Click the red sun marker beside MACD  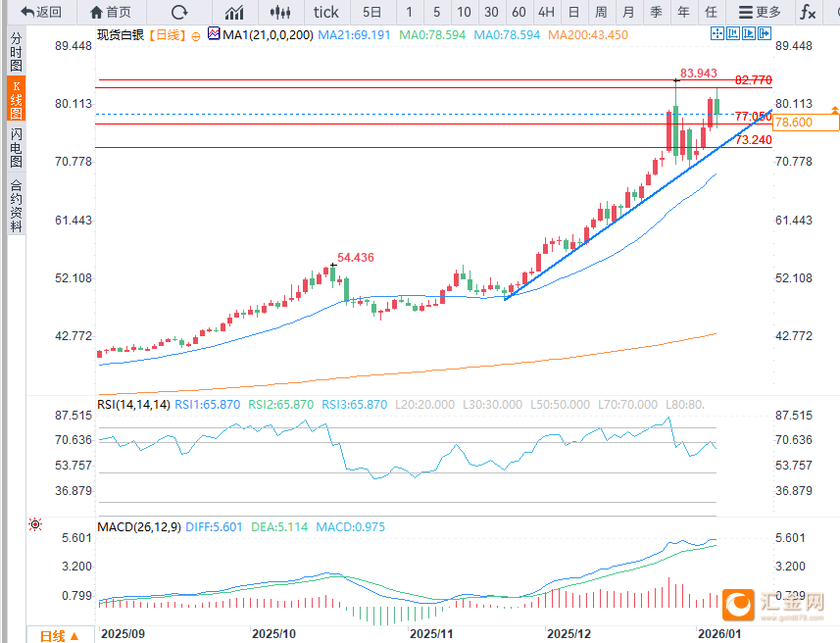pyautogui.click(x=35, y=525)
